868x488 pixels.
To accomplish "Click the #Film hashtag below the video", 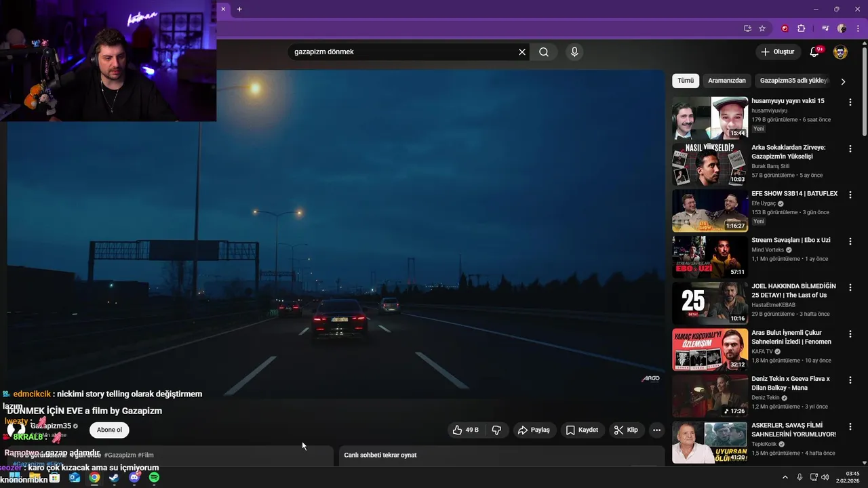I will [x=146, y=455].
